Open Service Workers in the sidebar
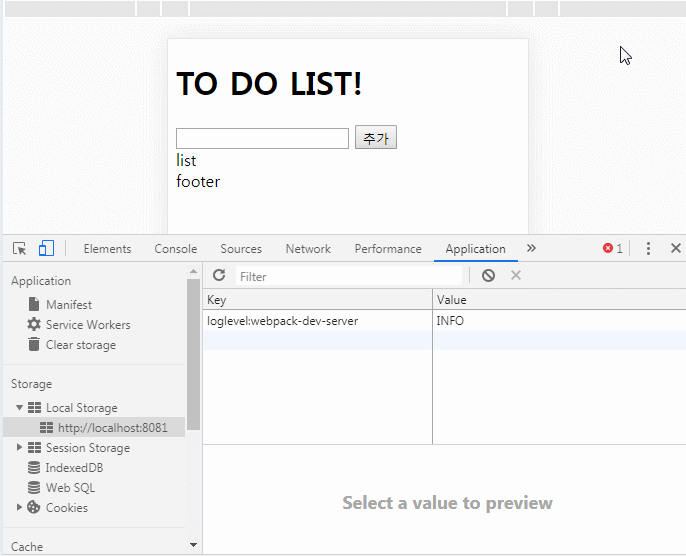This screenshot has width=686, height=556. coord(88,325)
